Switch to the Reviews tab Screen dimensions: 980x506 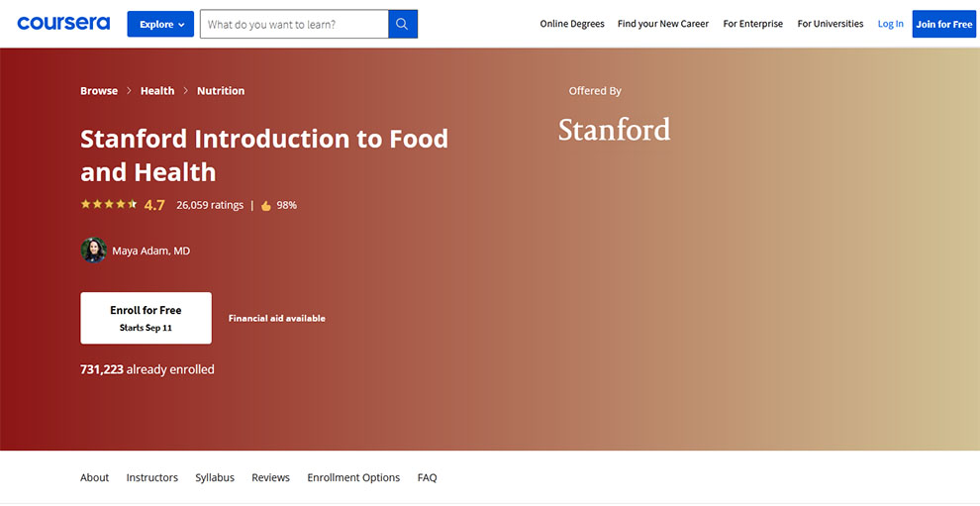(270, 478)
